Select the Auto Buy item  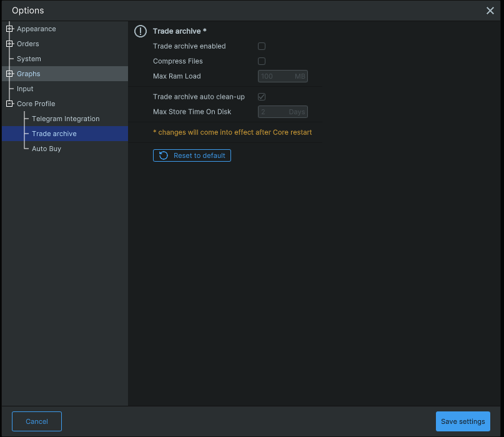(46, 149)
